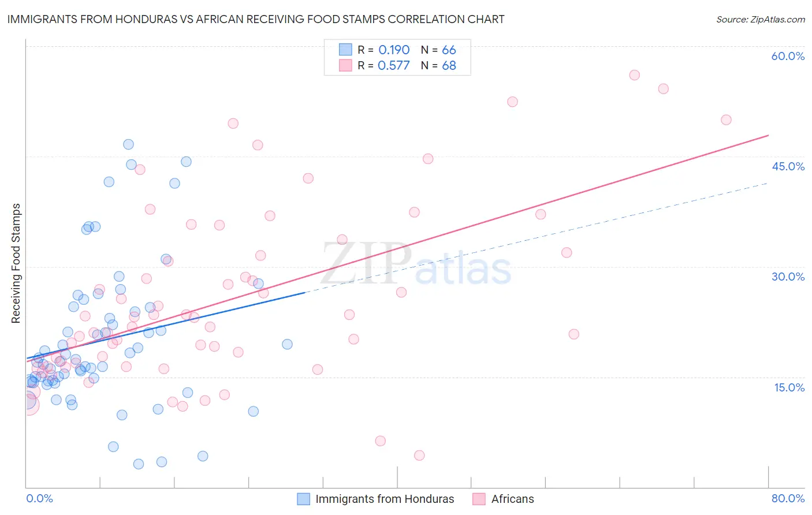Click the pink R = 0.577 legend square
812x515 pixels.
tap(345, 65)
